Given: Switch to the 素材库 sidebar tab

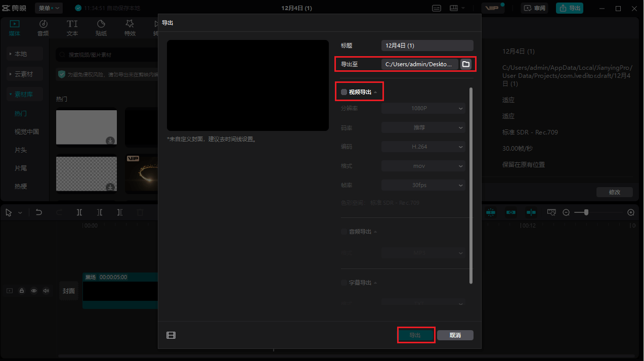Looking at the screenshot, I should (24, 94).
